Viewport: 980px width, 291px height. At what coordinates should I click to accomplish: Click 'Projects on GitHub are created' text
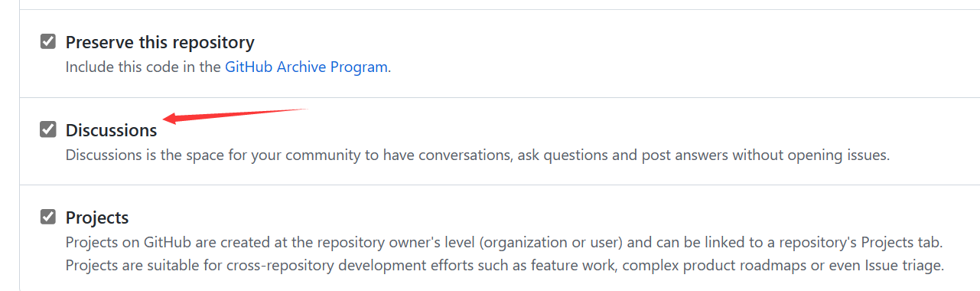pyautogui.click(x=164, y=243)
